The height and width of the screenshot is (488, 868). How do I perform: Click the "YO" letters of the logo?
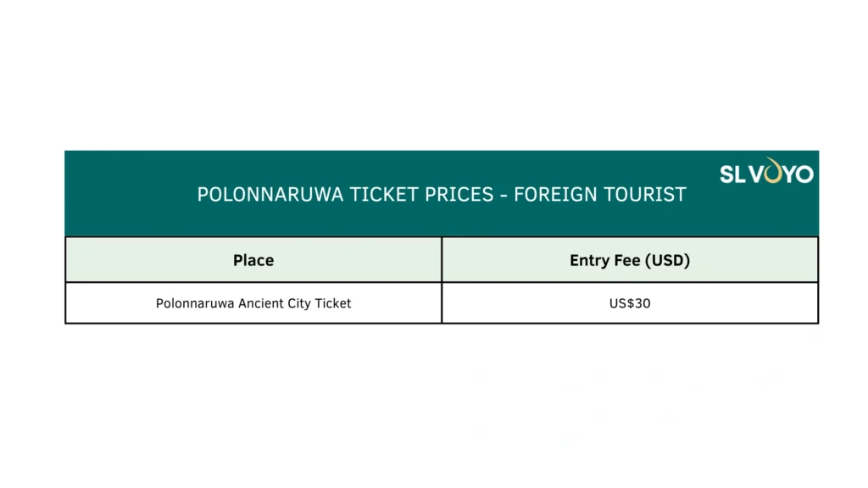coord(798,174)
